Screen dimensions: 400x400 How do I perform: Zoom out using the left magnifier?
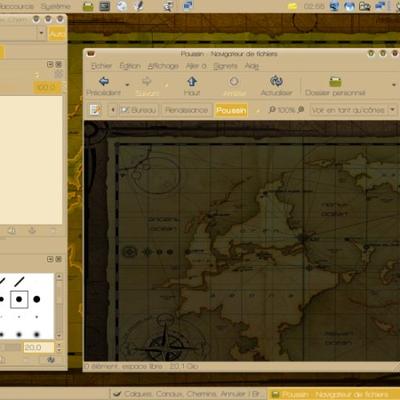pos(272,109)
